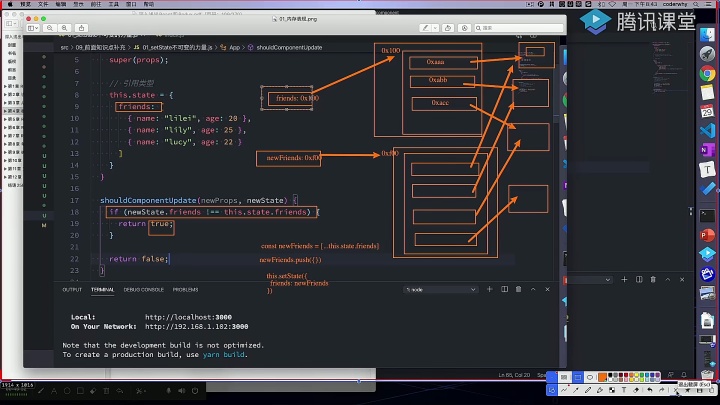Viewport: 720px width, 405px height.
Task: Switch to the DEBUG CONSOLE tab
Action: (x=143, y=290)
